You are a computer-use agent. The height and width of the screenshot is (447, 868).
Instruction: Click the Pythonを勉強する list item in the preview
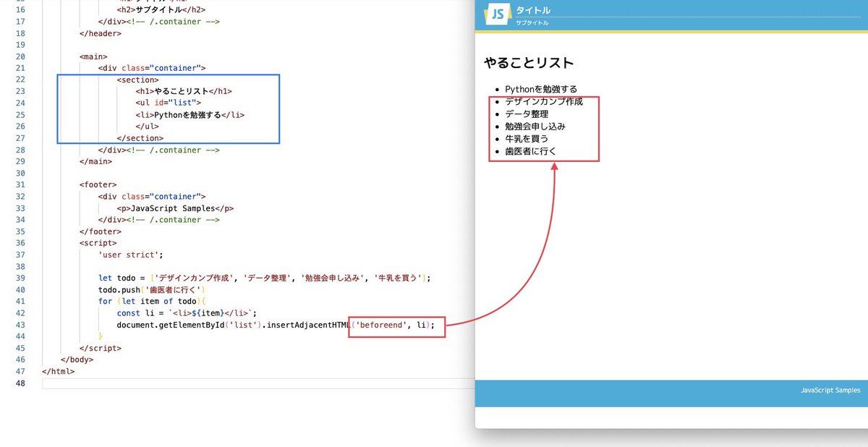(541, 89)
